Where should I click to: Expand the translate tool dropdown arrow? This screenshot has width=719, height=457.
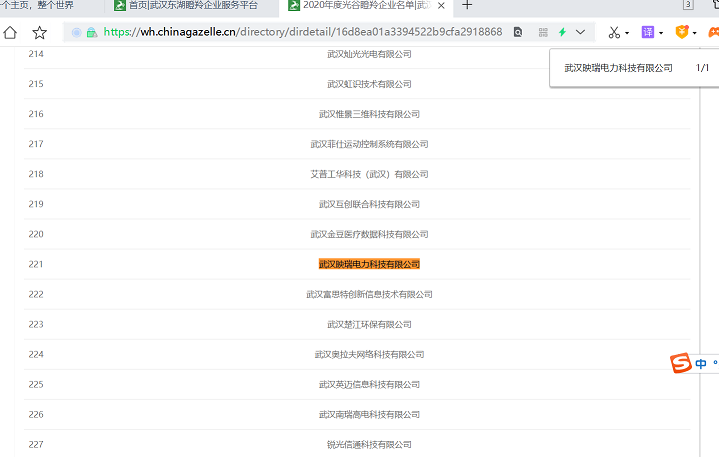(x=661, y=33)
